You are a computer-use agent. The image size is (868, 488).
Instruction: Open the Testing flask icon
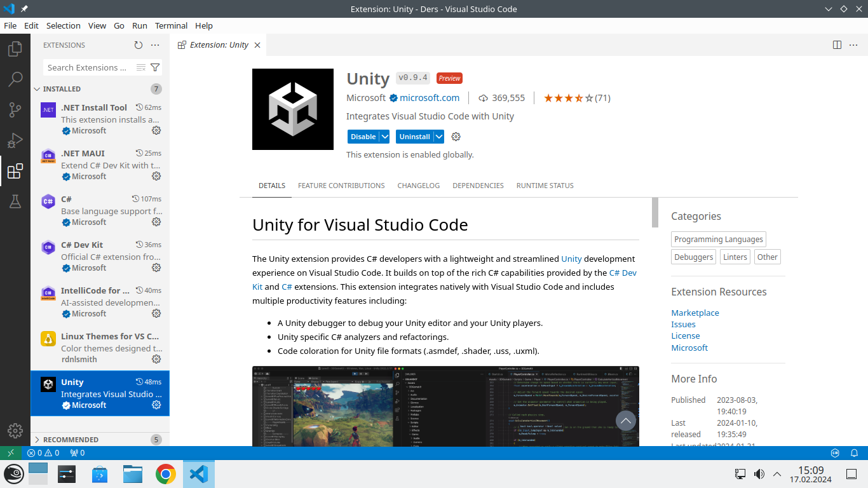tap(15, 201)
